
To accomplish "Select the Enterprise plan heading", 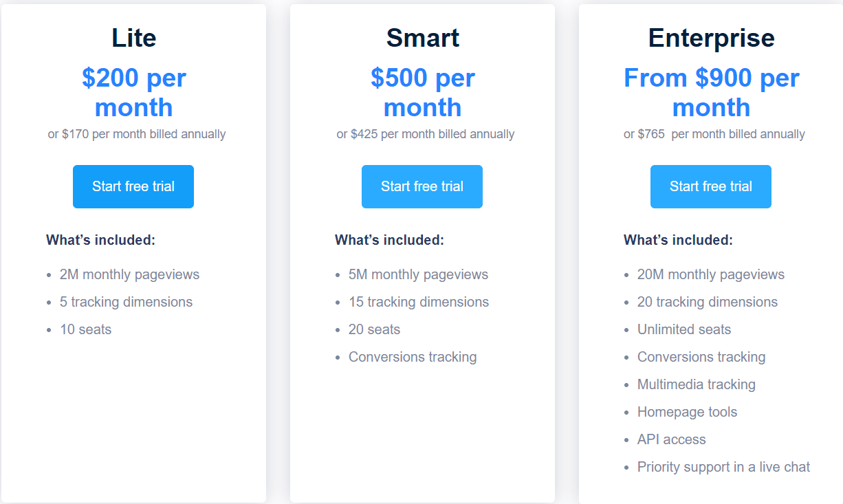I will pos(711,39).
